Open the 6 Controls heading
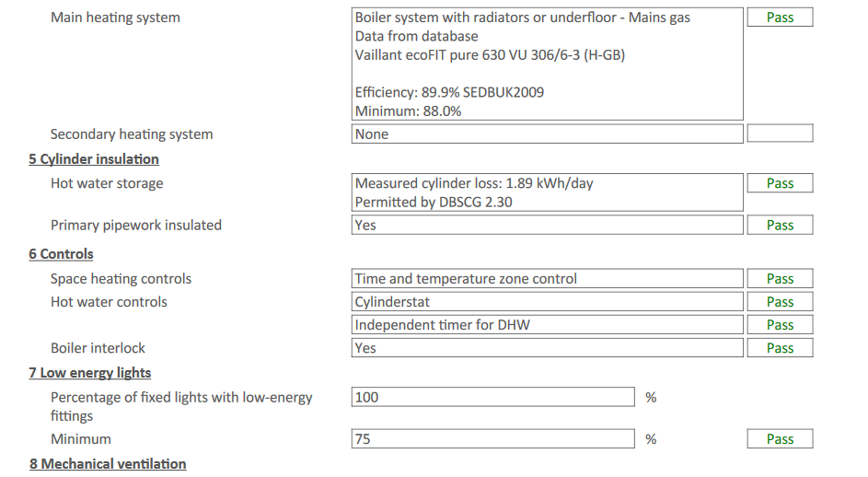 click(x=61, y=254)
